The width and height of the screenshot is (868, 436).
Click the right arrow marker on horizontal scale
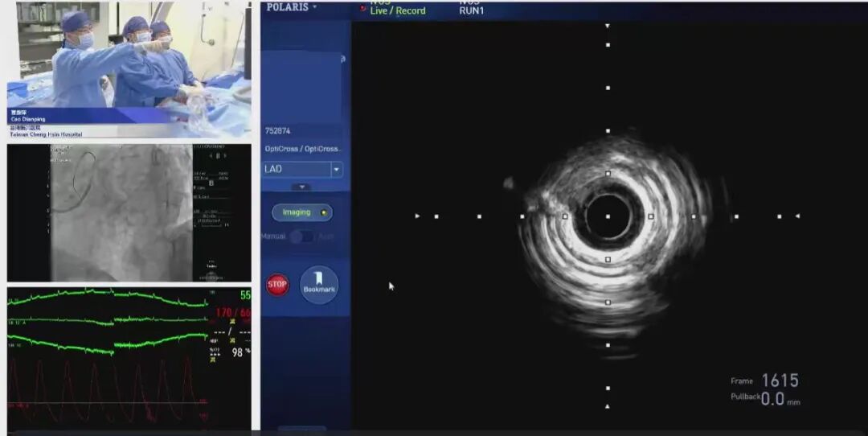click(797, 216)
